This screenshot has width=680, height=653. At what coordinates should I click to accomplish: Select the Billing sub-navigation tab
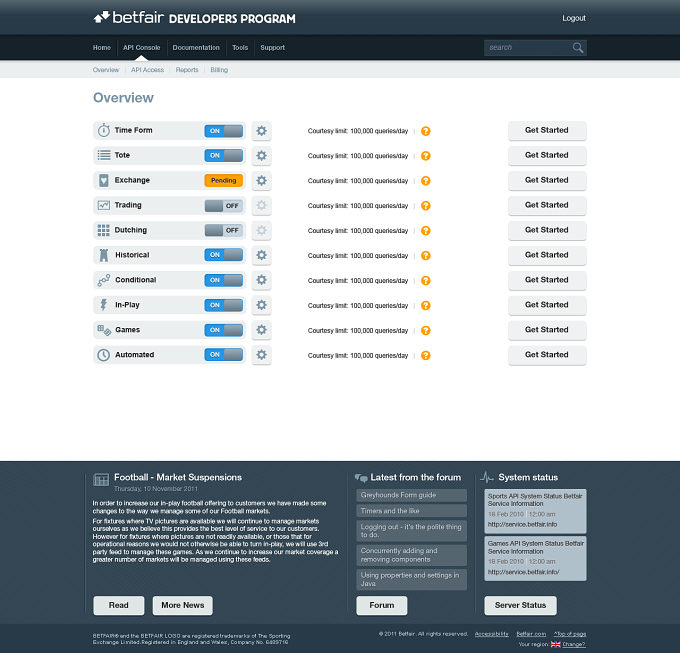pos(219,70)
